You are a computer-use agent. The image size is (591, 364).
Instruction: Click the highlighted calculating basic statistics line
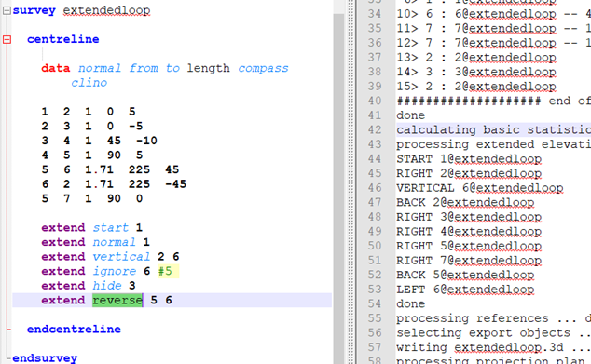tap(493, 129)
